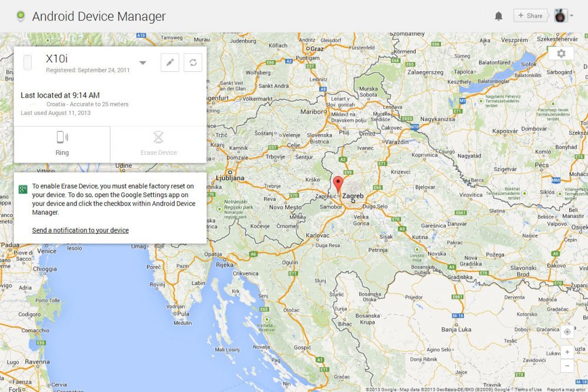The height and width of the screenshot is (392, 588).
Task: Click the Ravenna label on the map
Action: click(x=37, y=362)
